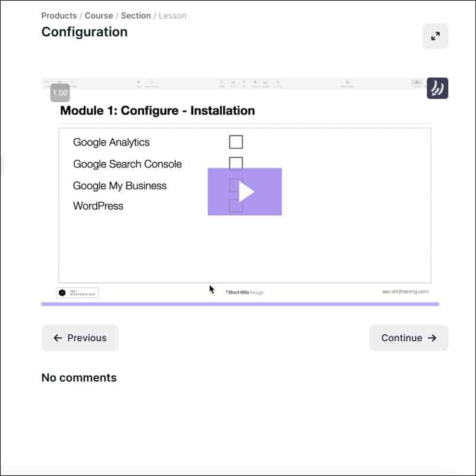Viewport: 476px width, 476px height.
Task: Go to the Course breadcrumb
Action: tap(99, 15)
